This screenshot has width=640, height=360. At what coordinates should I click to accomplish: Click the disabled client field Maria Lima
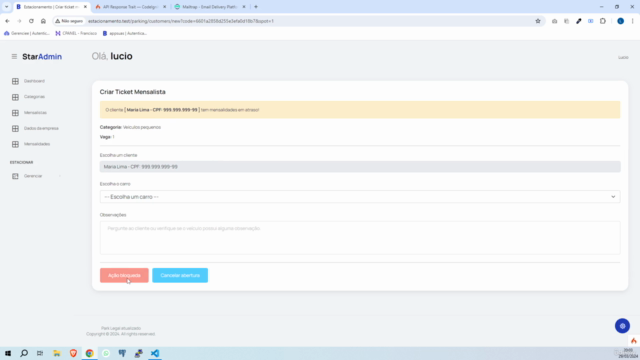coord(360,167)
